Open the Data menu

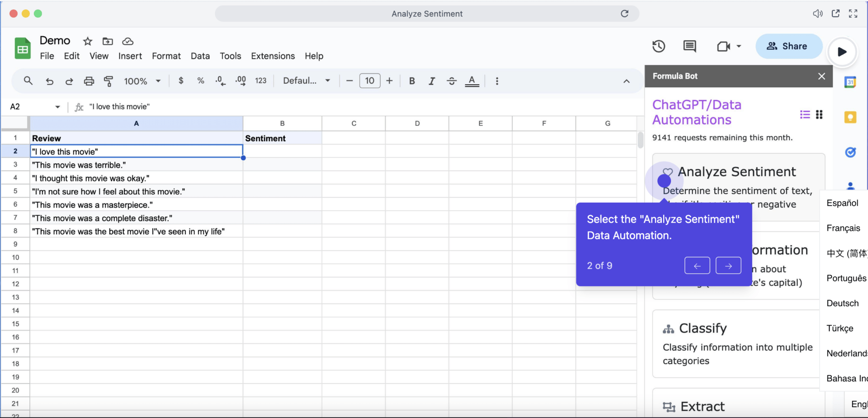tap(200, 56)
